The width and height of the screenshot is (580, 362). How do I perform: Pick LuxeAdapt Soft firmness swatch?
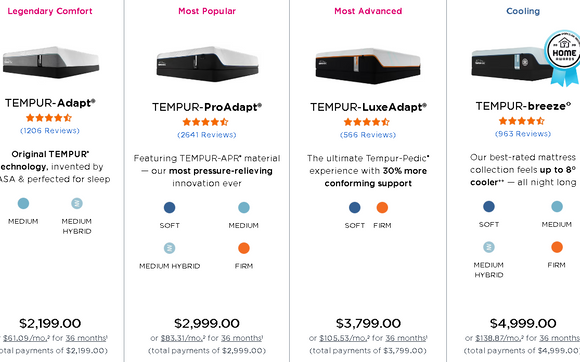click(x=354, y=207)
